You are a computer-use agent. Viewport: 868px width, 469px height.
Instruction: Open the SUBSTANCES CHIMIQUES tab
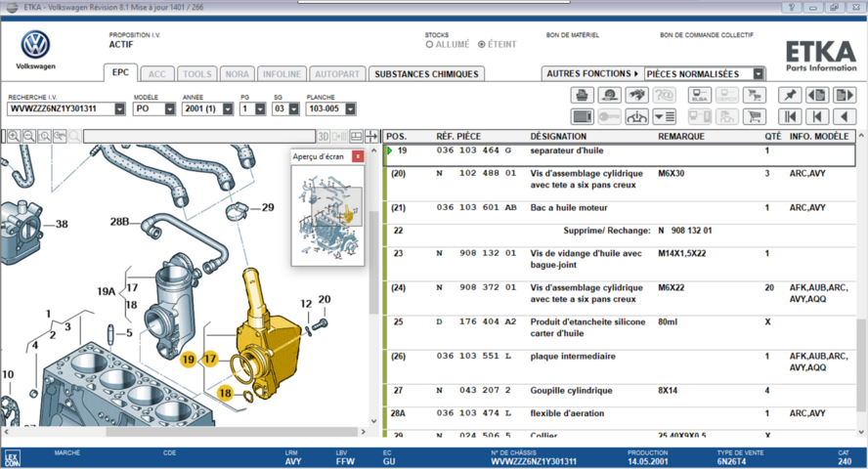click(x=426, y=74)
